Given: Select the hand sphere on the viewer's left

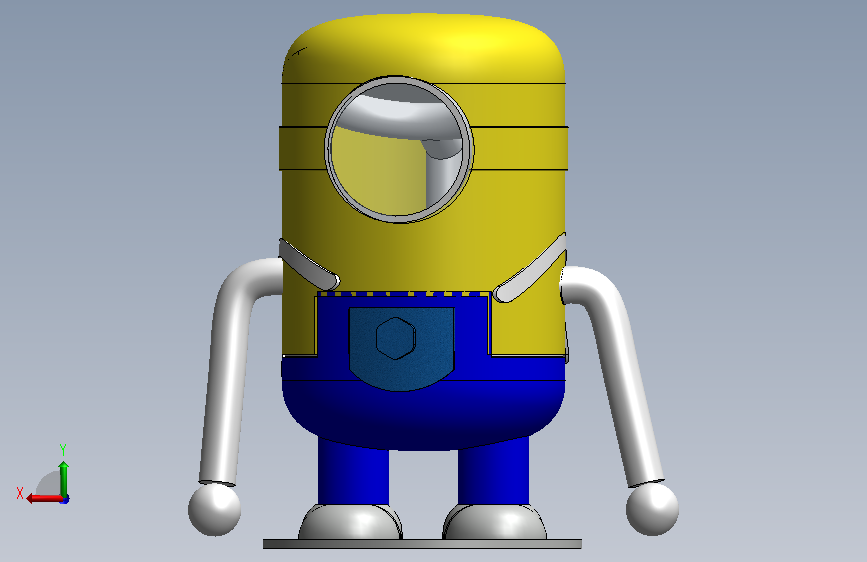Looking at the screenshot, I should click(215, 509).
